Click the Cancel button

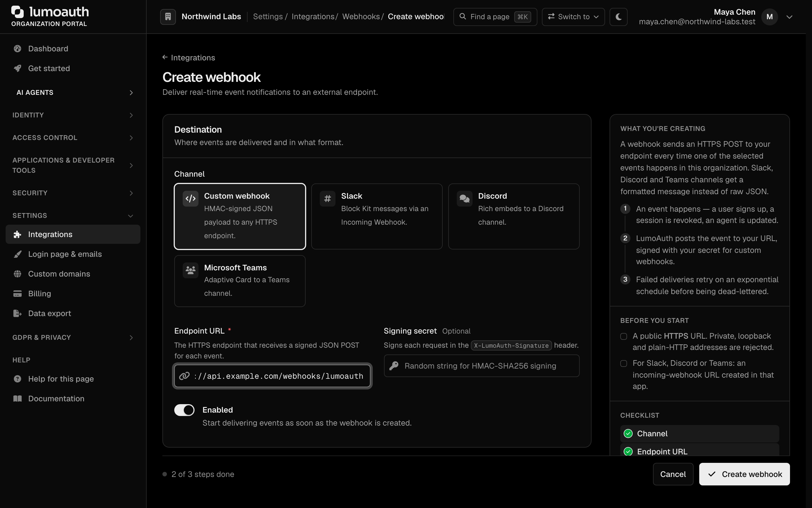pos(673,474)
